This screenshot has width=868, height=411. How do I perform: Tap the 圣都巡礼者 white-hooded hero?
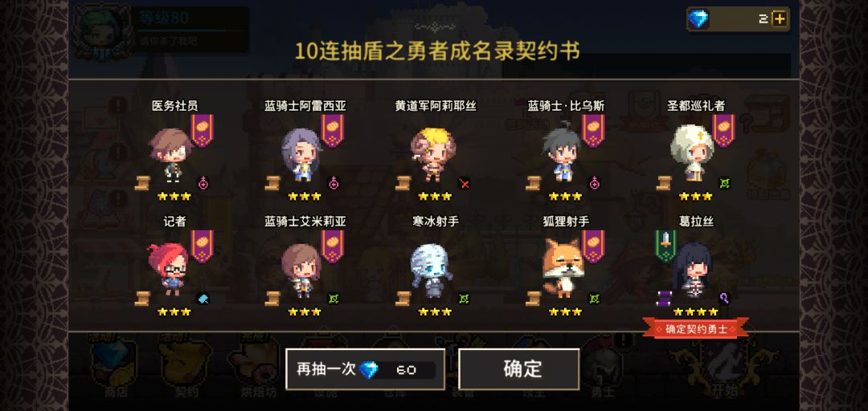(x=692, y=153)
